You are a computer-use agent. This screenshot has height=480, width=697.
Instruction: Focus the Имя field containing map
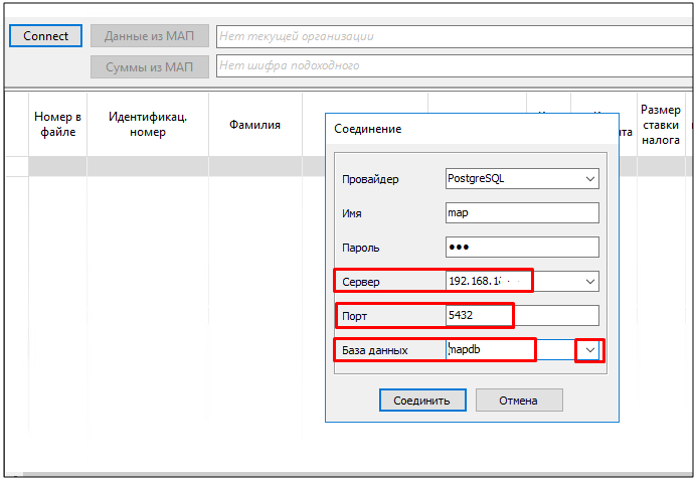pyautogui.click(x=521, y=213)
